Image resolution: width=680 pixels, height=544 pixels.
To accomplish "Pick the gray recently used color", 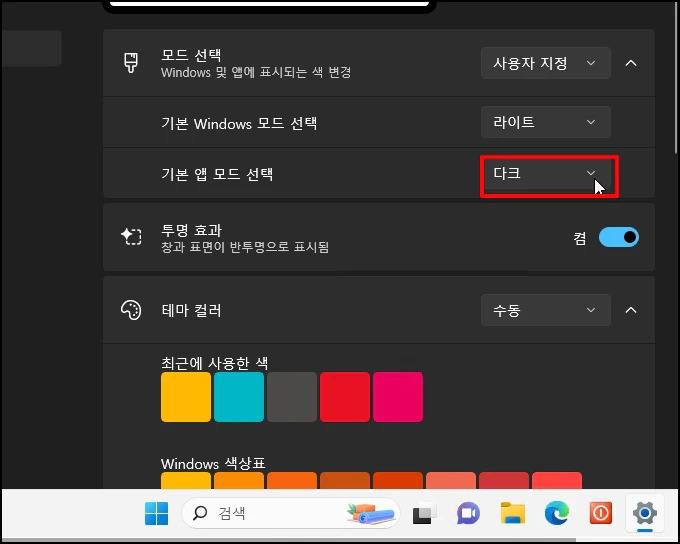I will tap(292, 397).
